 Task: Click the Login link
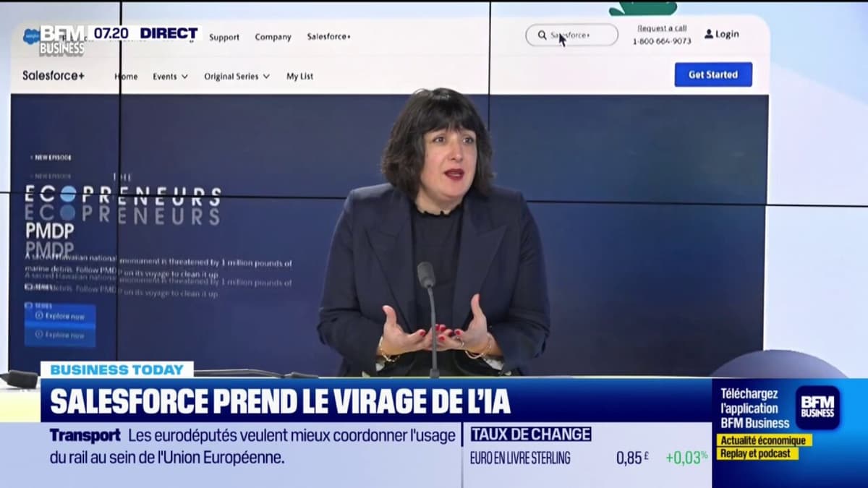[x=727, y=34]
